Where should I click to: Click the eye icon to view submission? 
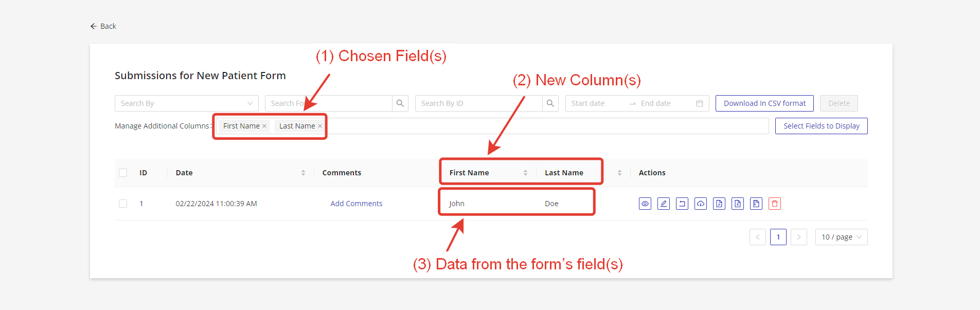click(645, 204)
